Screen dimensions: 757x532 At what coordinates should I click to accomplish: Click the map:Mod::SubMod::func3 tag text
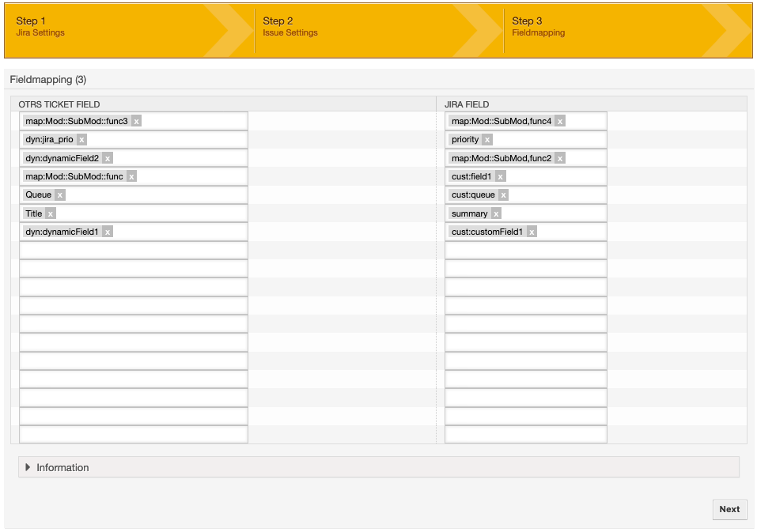(x=77, y=122)
